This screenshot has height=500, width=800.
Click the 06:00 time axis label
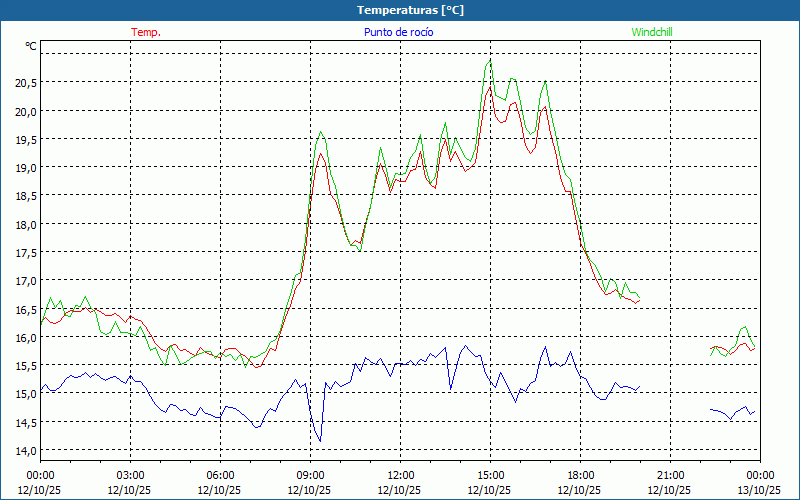pyautogui.click(x=221, y=475)
